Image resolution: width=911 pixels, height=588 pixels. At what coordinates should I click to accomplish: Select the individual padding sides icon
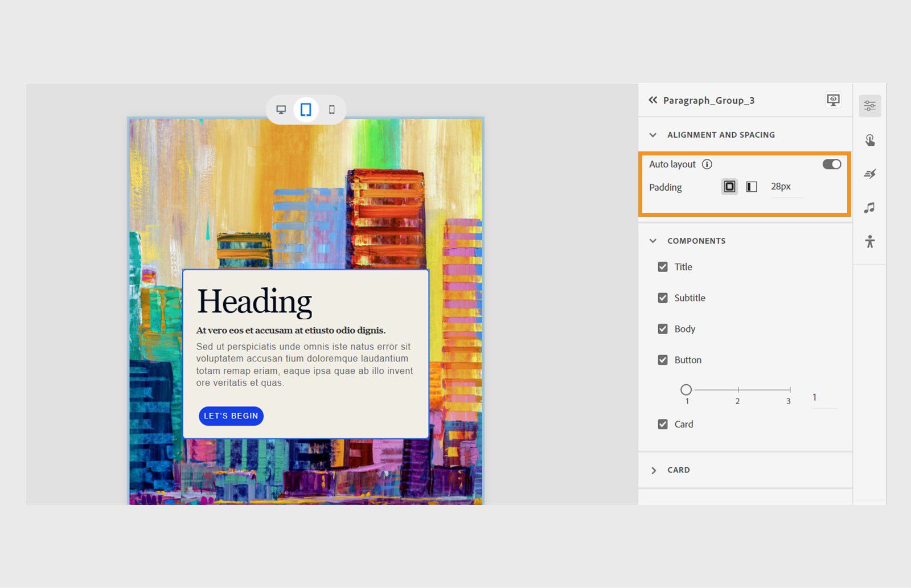click(x=752, y=186)
